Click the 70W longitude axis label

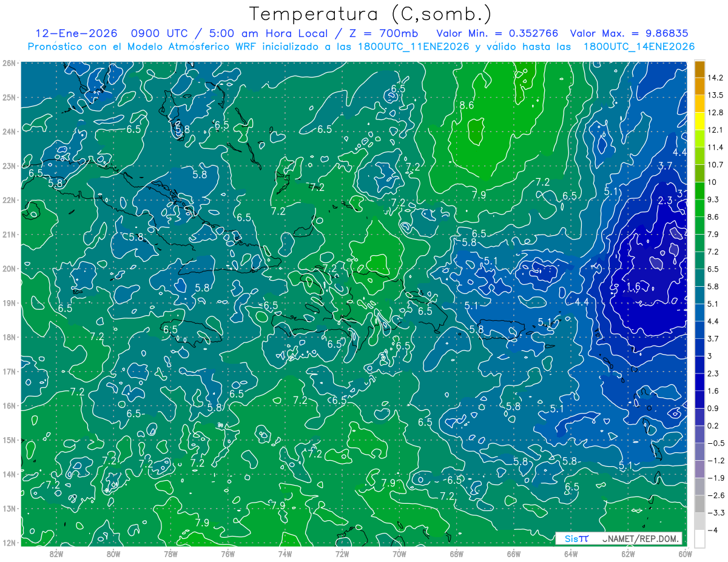click(x=399, y=554)
